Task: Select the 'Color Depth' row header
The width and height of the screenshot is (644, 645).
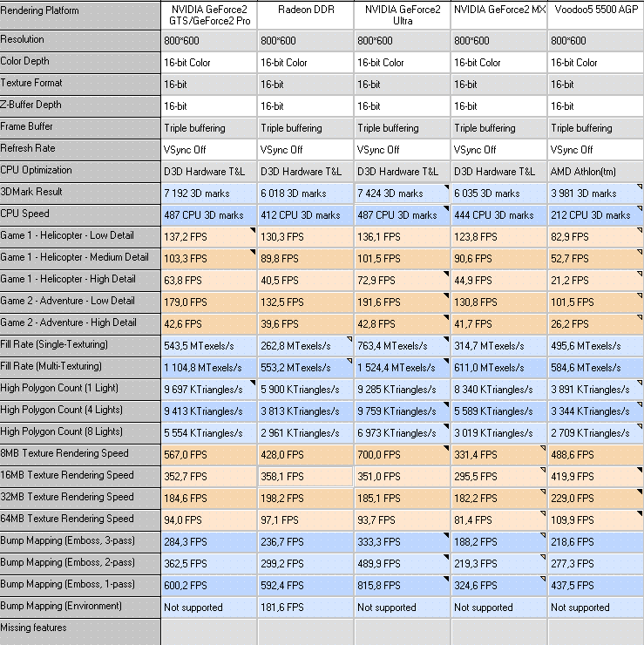Action: coord(80,63)
